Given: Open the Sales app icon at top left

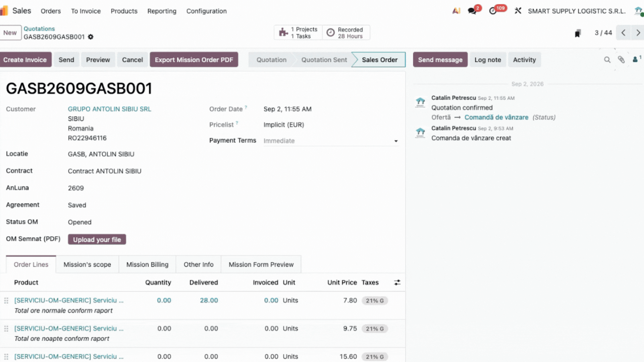Looking at the screenshot, I should [4, 11].
